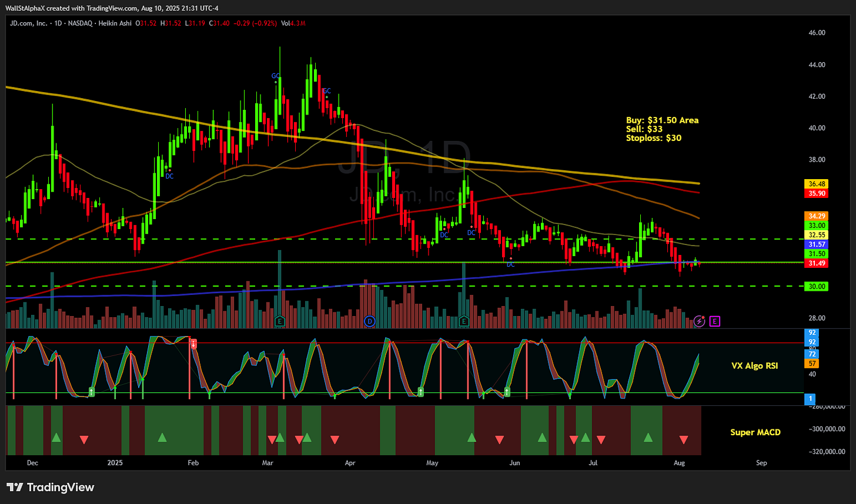
Task: Click the RSI value label 72
Action: 812,354
